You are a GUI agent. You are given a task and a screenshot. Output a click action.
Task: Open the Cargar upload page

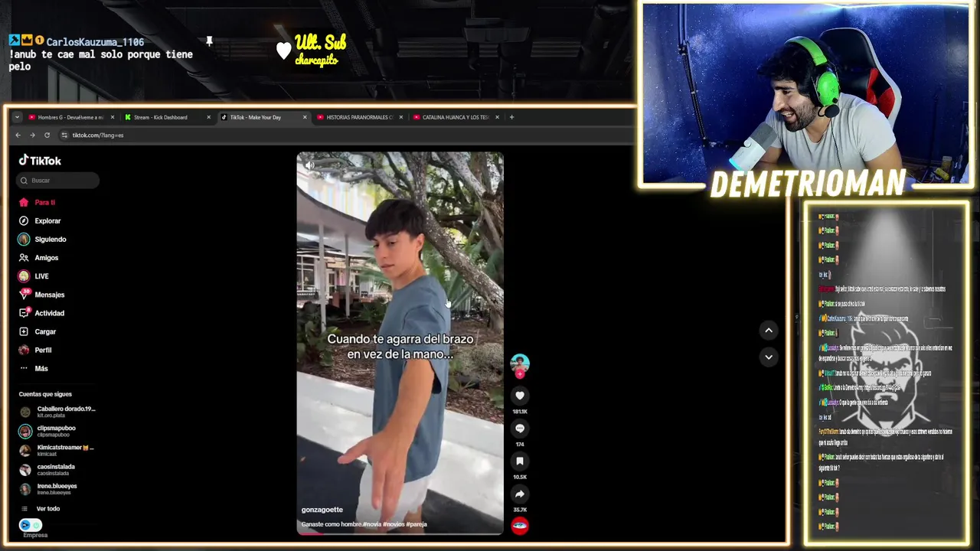click(38, 331)
